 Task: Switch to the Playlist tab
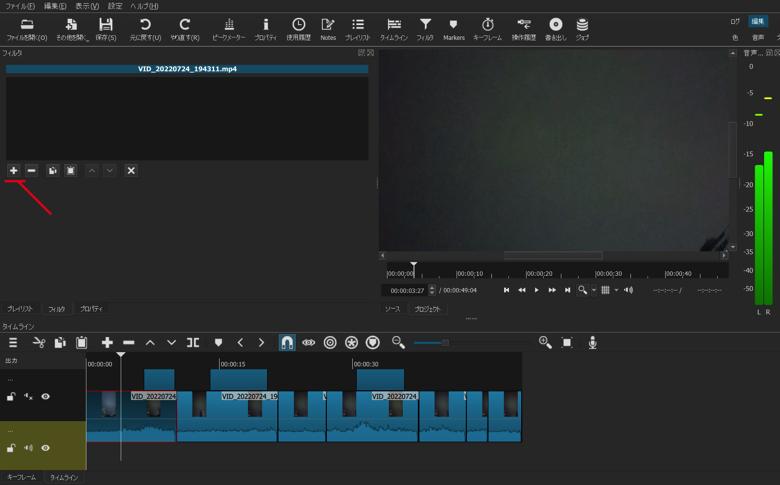click(x=20, y=309)
